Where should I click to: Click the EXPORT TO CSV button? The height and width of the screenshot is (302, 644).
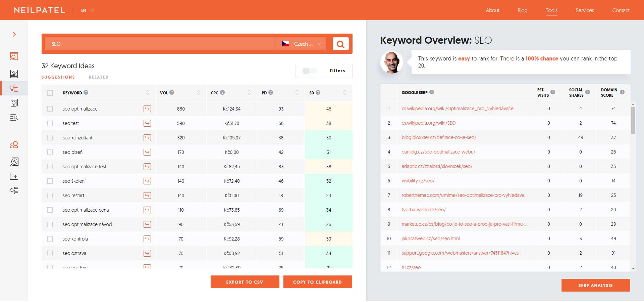pos(245,282)
